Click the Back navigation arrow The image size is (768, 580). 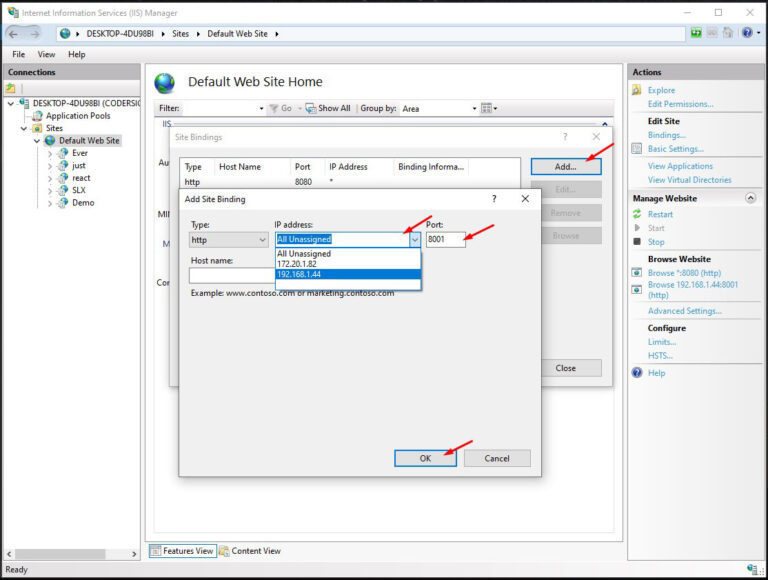click(x=14, y=33)
